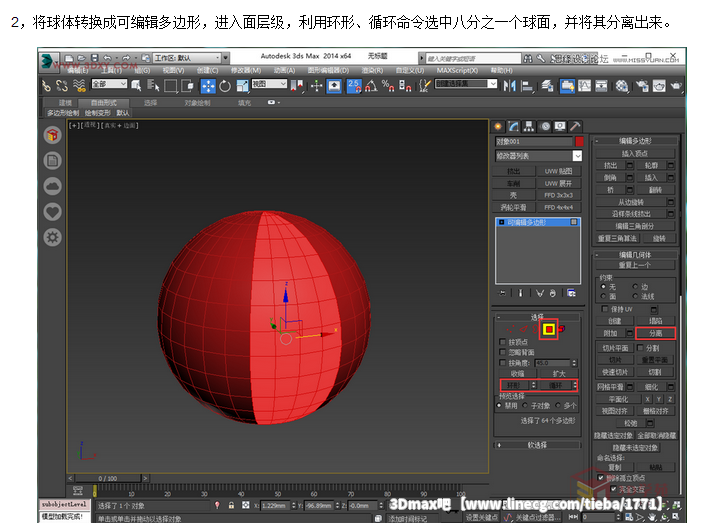Open the Modify command panel tab
The image size is (702, 523).
[x=514, y=127]
